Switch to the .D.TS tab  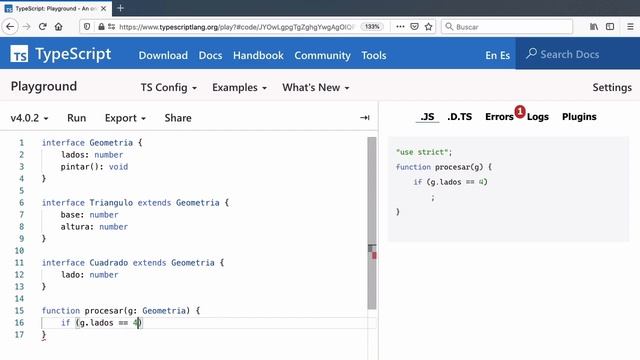[x=460, y=117]
